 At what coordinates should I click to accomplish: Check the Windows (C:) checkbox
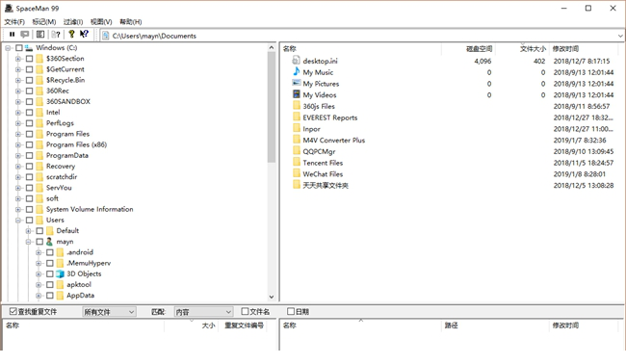point(18,48)
